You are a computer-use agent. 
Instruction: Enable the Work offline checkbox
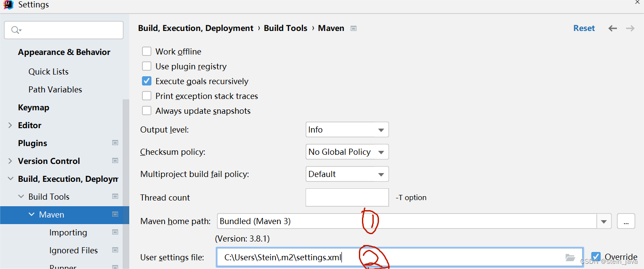pyautogui.click(x=147, y=51)
